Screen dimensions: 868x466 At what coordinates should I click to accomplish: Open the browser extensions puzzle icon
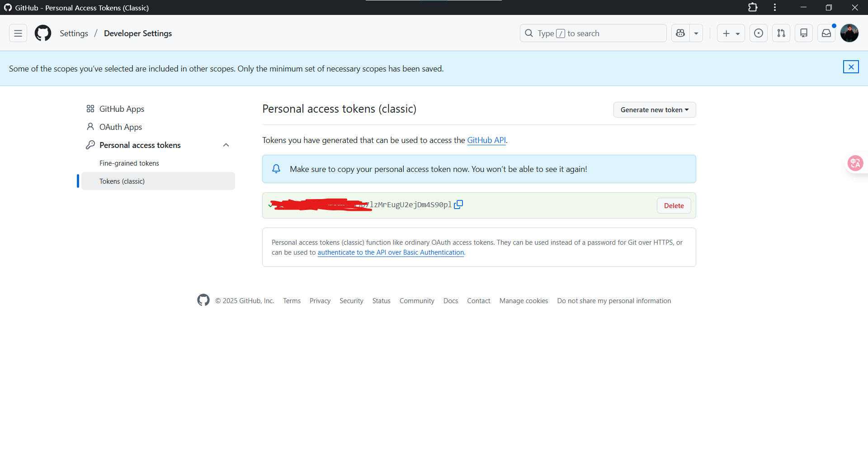(x=753, y=7)
